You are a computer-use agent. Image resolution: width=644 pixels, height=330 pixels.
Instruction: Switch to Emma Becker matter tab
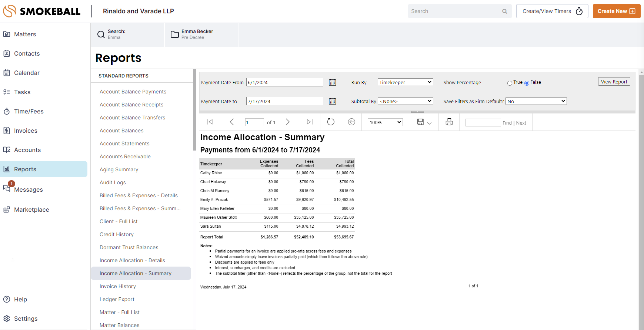201,34
